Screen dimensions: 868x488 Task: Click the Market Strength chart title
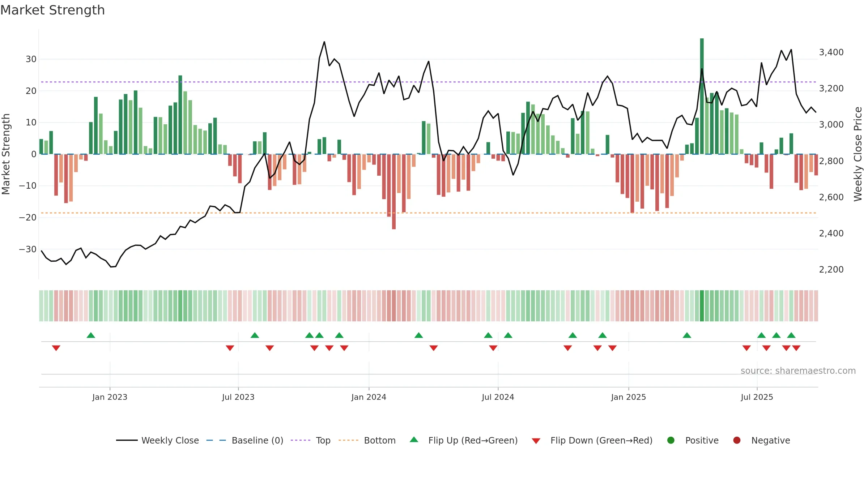tap(52, 10)
